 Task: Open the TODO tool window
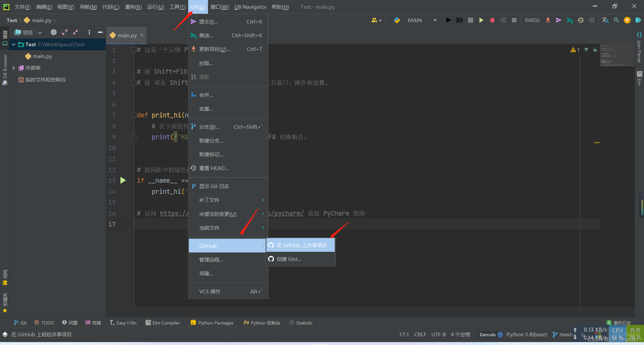coord(44,323)
